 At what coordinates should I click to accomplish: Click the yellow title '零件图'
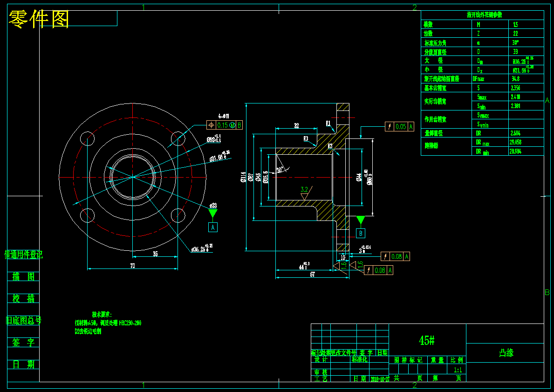(39, 19)
